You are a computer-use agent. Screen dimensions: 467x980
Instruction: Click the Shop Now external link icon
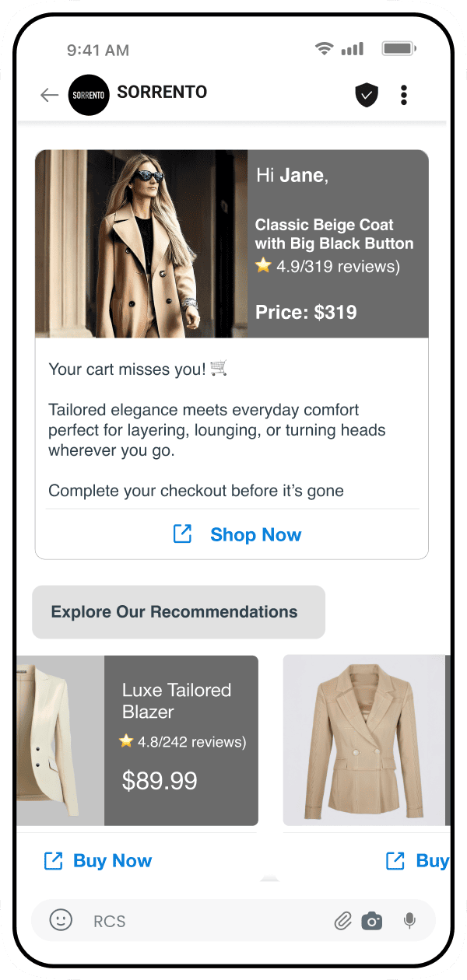182,534
